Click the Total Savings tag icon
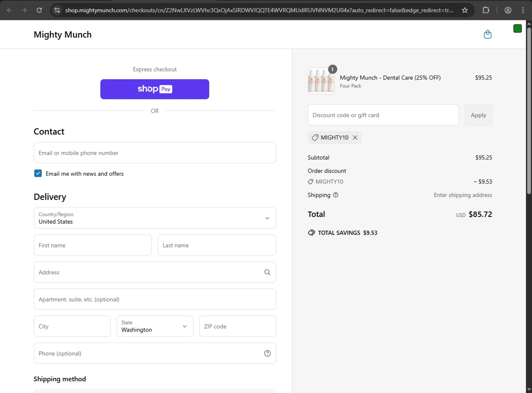 [x=311, y=233]
